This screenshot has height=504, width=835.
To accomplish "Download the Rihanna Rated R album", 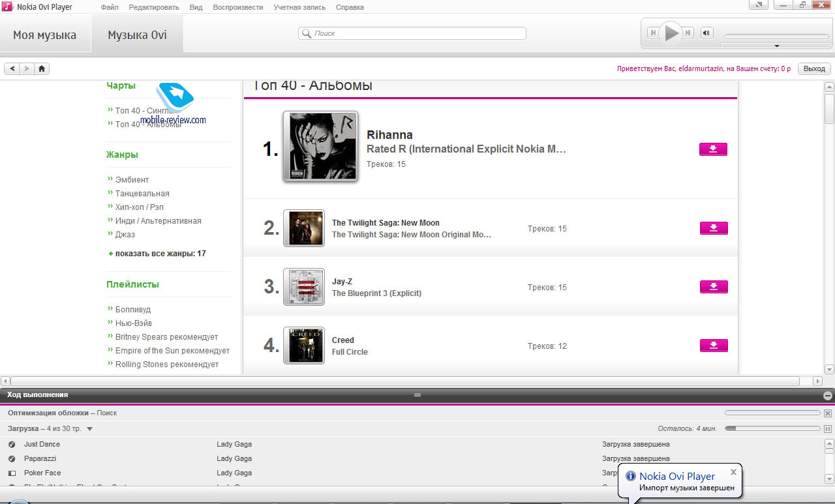I will [713, 149].
